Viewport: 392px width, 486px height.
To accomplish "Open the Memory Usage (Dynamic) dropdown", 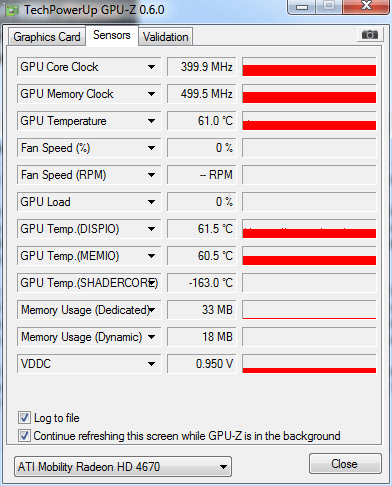I will click(151, 337).
